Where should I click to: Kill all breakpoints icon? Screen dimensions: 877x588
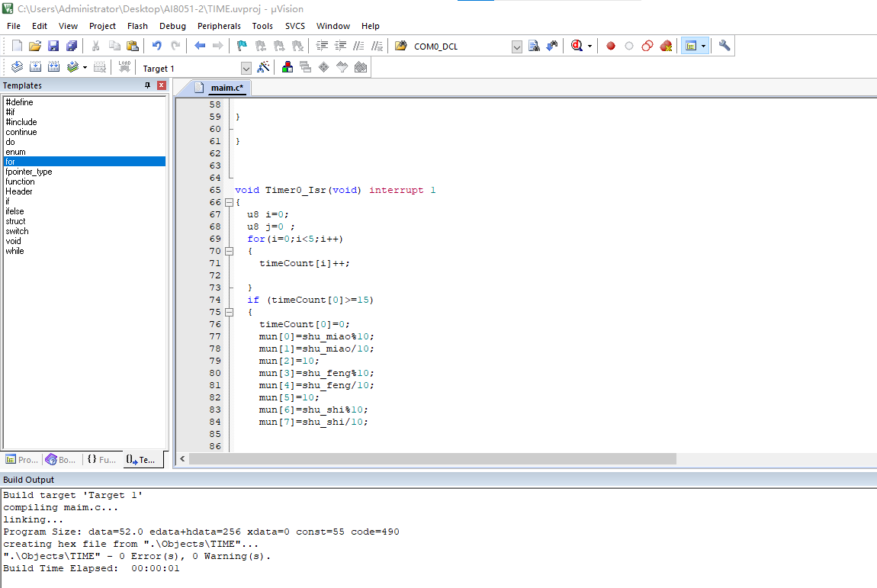(x=666, y=46)
